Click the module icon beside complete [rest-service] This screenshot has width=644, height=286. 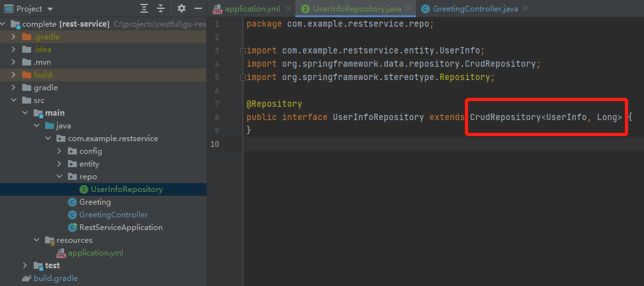click(16, 24)
